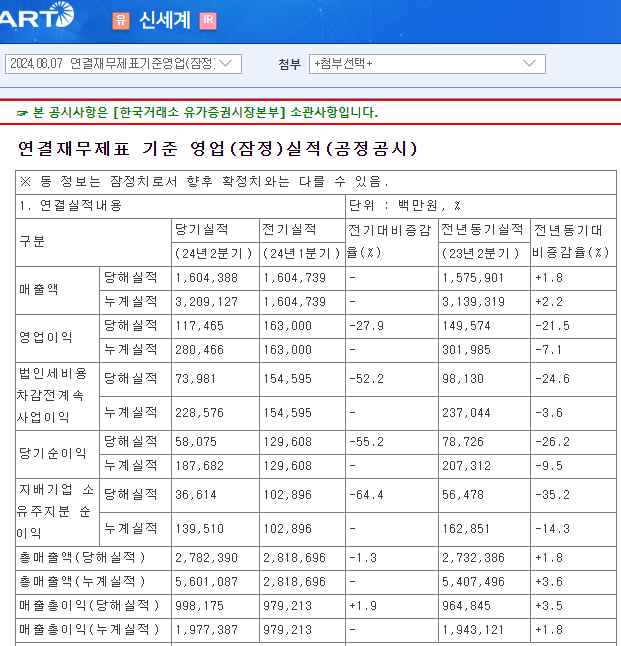Click the 56,478 value
Screen dimensions: 621x646
[x=463, y=494]
